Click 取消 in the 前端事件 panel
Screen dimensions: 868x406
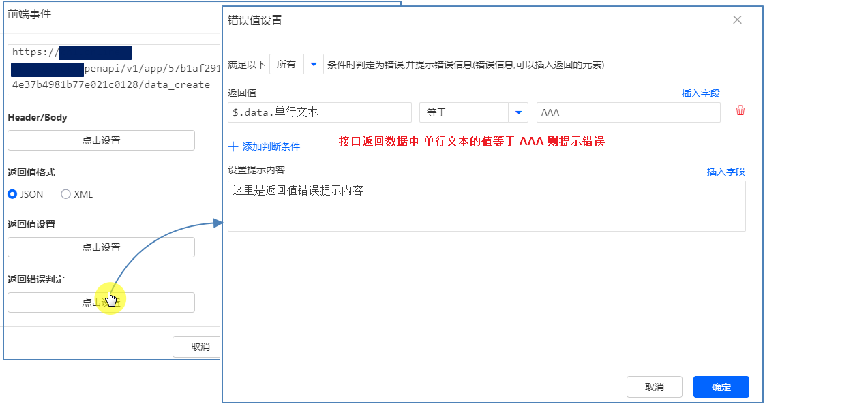pos(198,346)
